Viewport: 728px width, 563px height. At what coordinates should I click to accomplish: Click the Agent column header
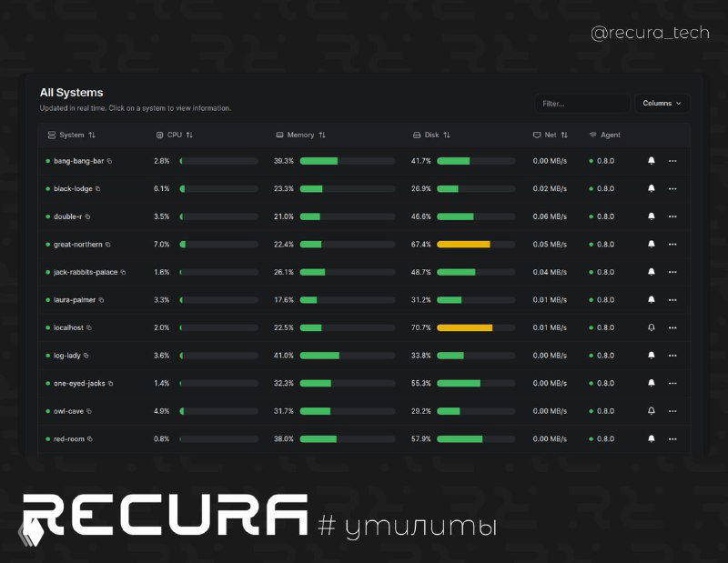610,135
